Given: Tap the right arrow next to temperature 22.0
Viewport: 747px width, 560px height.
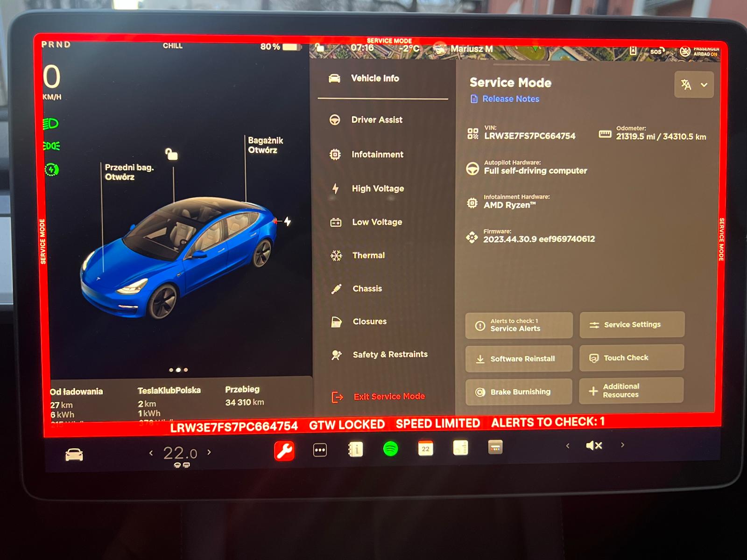Looking at the screenshot, I should [x=210, y=452].
